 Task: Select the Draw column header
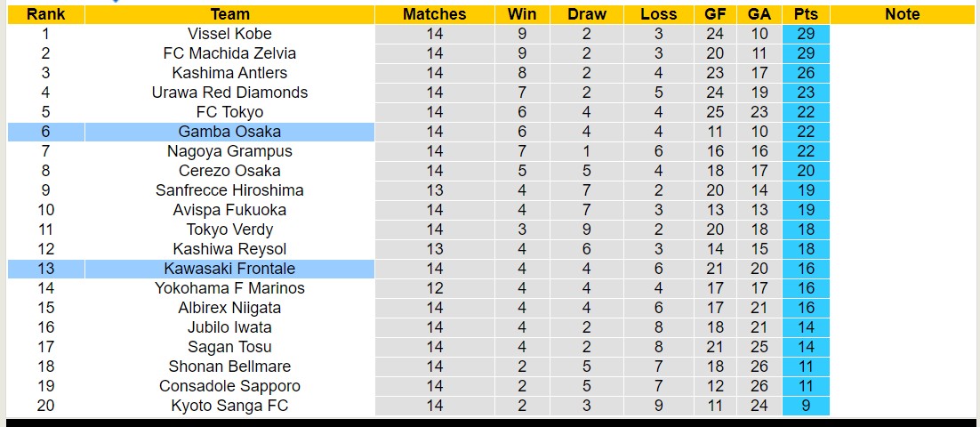point(586,14)
